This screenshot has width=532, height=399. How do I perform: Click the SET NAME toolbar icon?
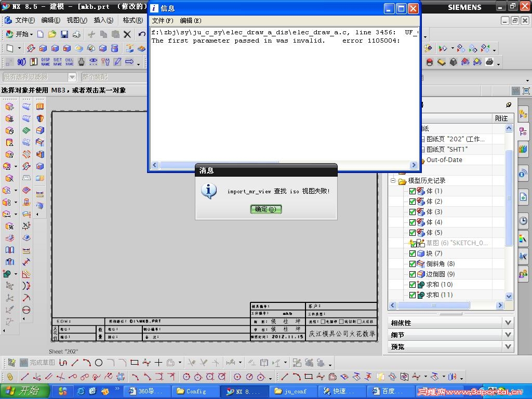click(58, 62)
